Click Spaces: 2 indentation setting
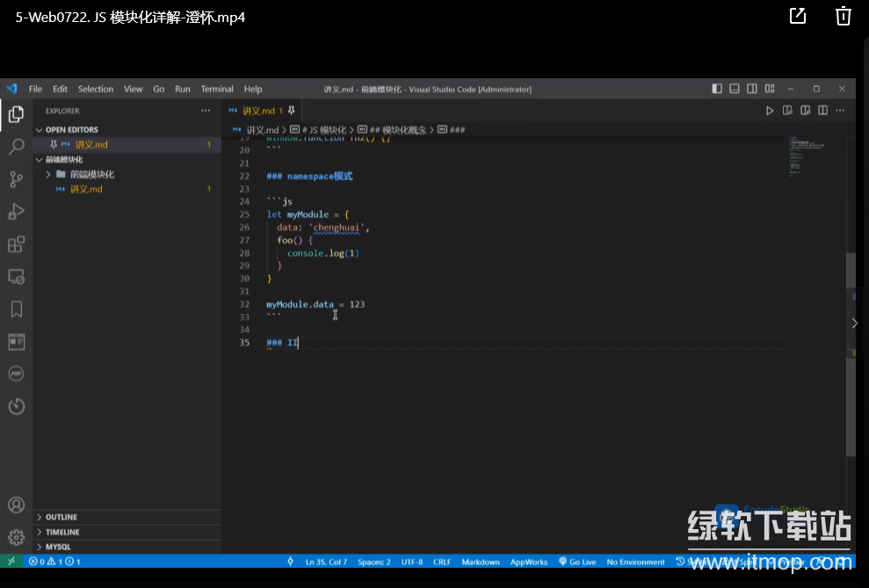The width and height of the screenshot is (869, 588). pos(374,562)
